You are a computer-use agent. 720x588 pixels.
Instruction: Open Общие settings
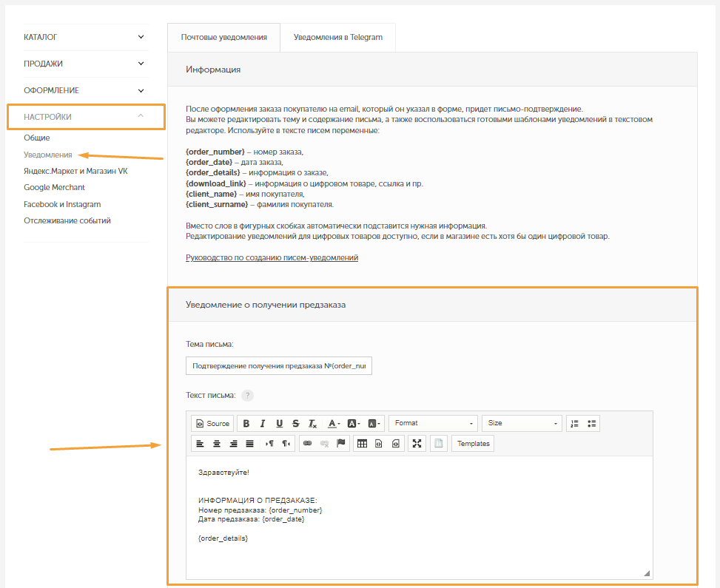point(37,138)
